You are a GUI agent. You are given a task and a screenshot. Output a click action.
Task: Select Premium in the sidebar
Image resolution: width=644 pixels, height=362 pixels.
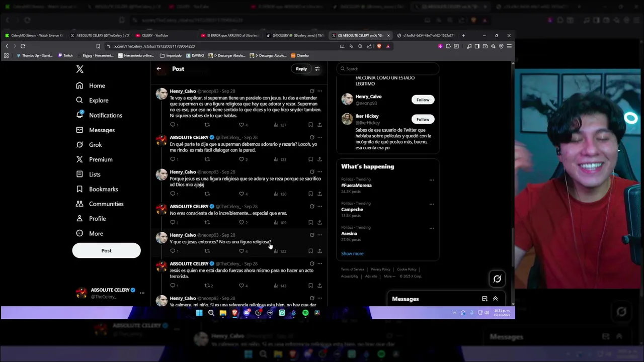(x=94, y=159)
